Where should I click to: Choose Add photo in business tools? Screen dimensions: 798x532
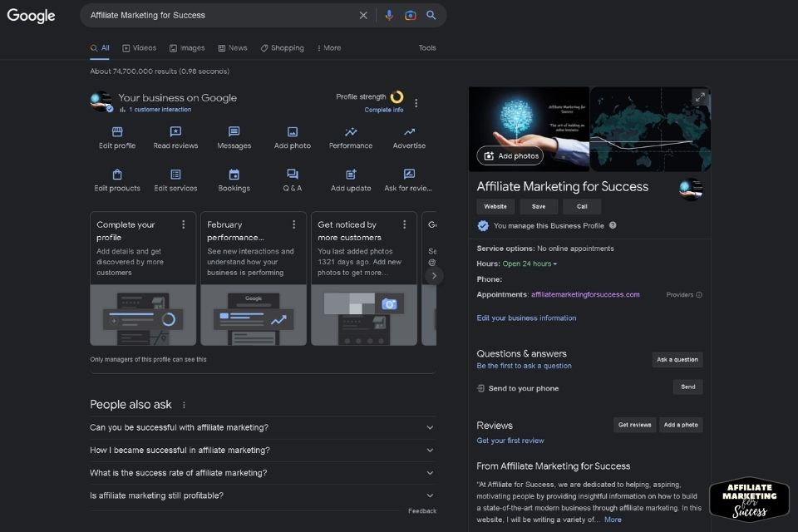point(292,138)
